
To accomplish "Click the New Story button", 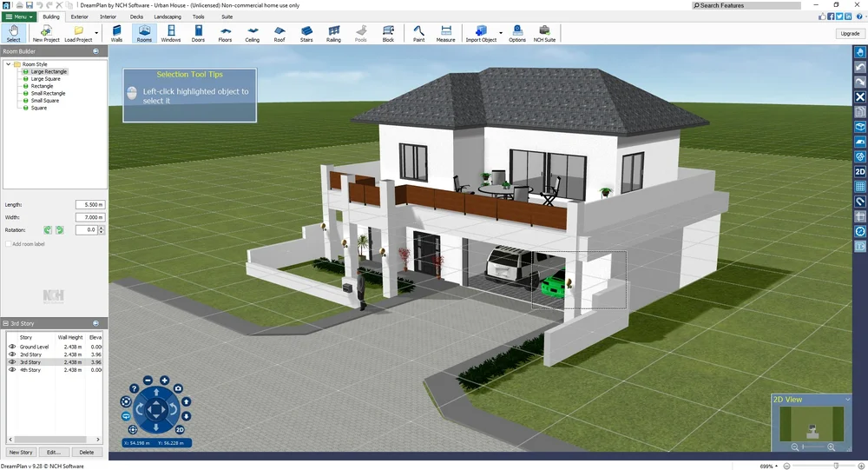I will [x=21, y=453].
